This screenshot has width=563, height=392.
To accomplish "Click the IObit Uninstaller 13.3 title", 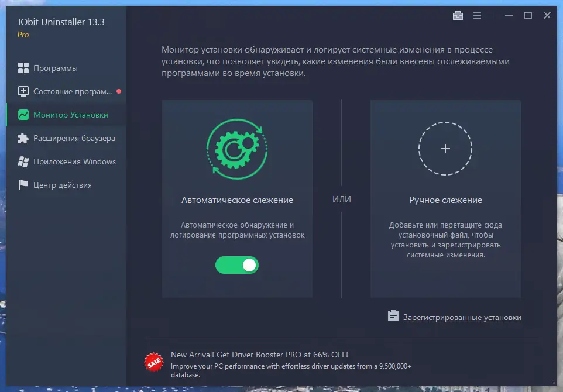I will coord(61,22).
